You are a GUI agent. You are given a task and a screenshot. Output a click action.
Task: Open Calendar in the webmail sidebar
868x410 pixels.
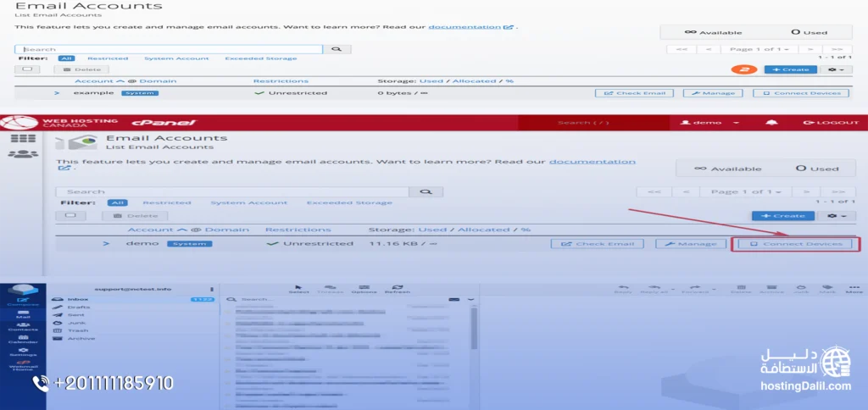click(23, 339)
